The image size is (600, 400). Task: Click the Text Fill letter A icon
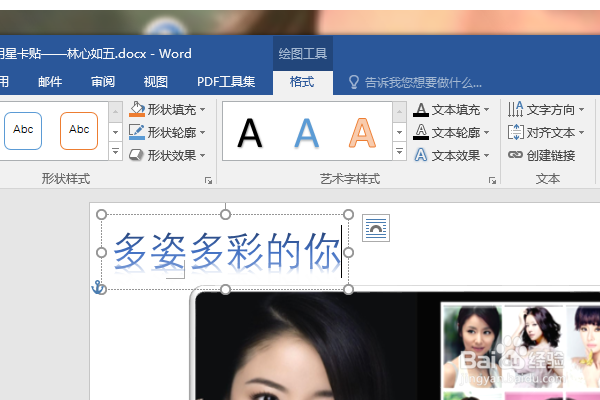pos(421,110)
